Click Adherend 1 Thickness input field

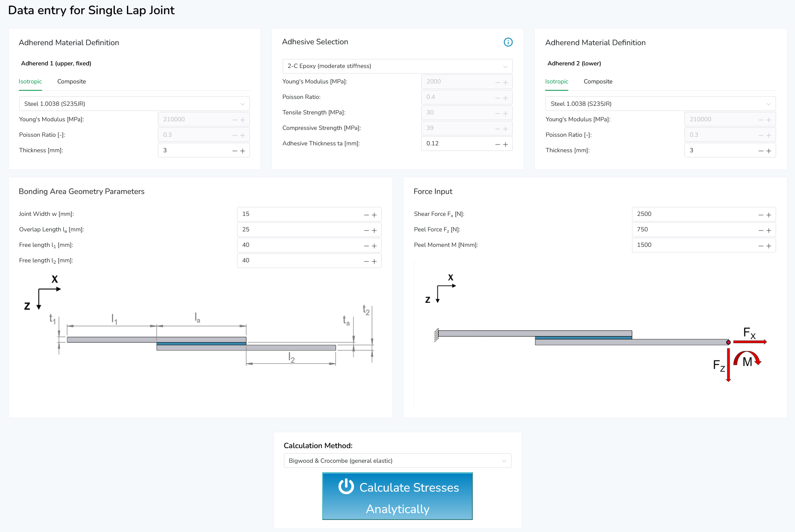[204, 151]
